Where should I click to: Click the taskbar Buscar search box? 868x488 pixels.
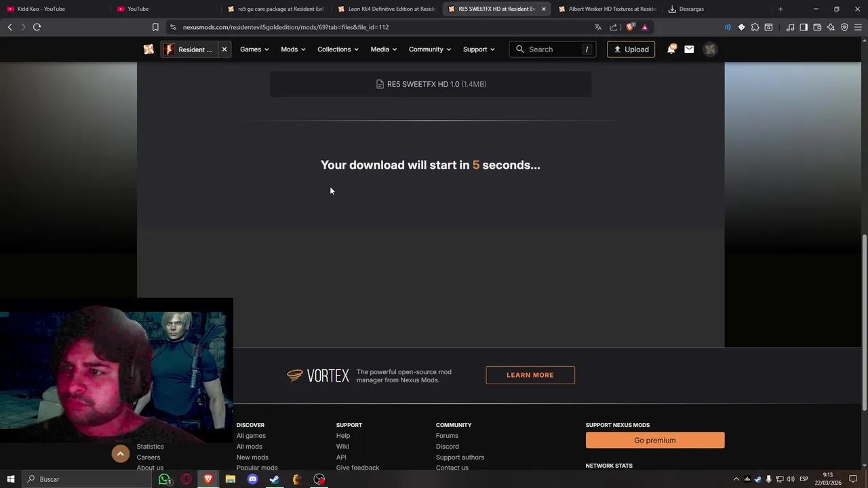(x=87, y=479)
